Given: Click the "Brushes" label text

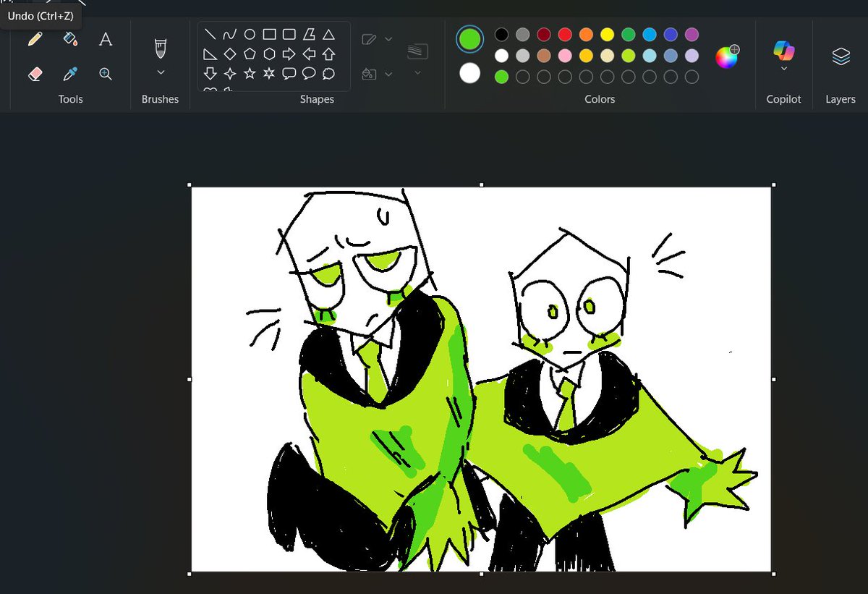Looking at the screenshot, I should click(x=160, y=99).
